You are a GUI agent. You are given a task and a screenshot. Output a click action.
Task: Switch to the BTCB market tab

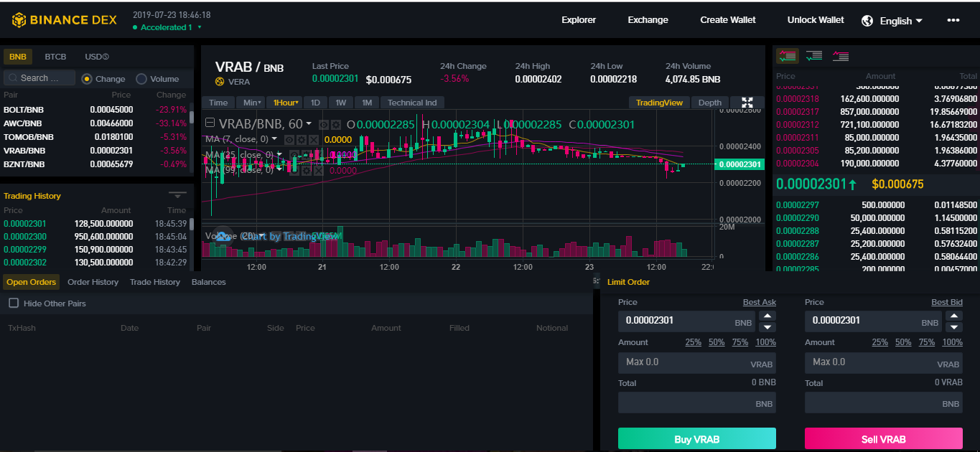click(x=55, y=57)
